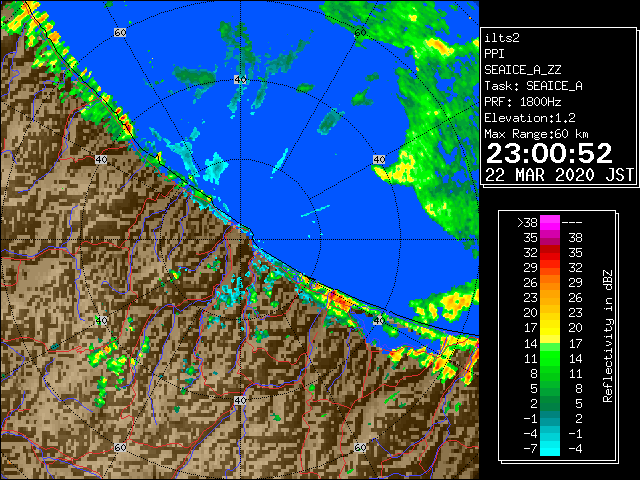Pick the bright green 11 dBZ legend color
The image size is (640, 480).
click(550, 358)
